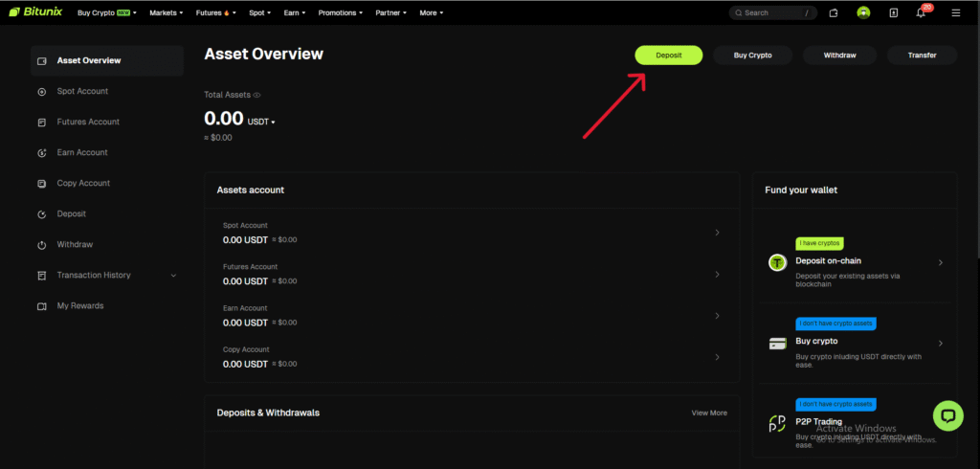Image resolution: width=980 pixels, height=469 pixels.
Task: Go to My Rewards in the sidebar
Action: pos(80,306)
